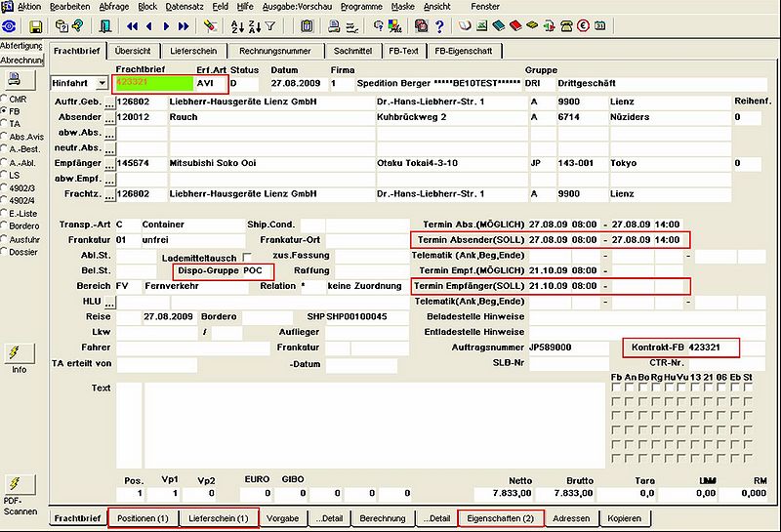Click the Dispo-Gruppe field POC
781x532 pixels.
coord(257,270)
